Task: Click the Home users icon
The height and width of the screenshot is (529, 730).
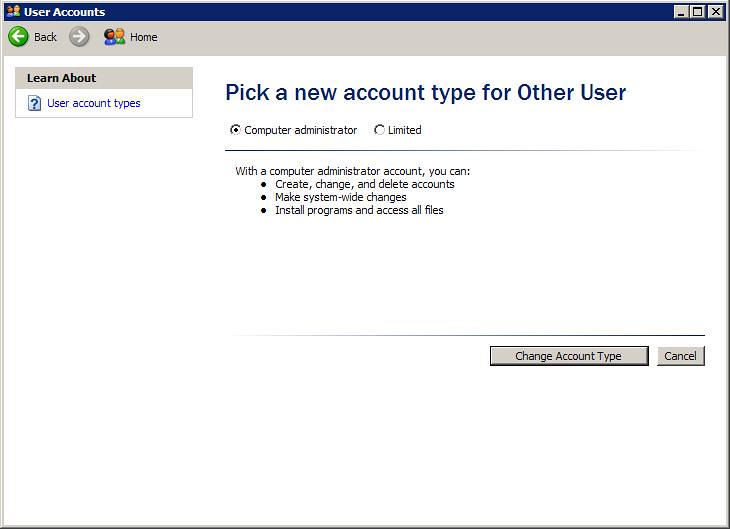Action: [x=114, y=36]
